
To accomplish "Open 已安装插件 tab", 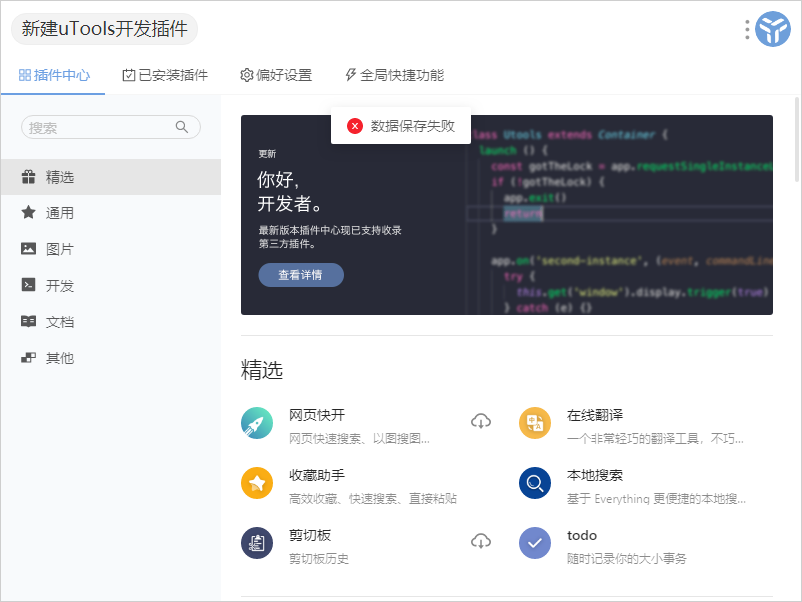I will coord(165,75).
